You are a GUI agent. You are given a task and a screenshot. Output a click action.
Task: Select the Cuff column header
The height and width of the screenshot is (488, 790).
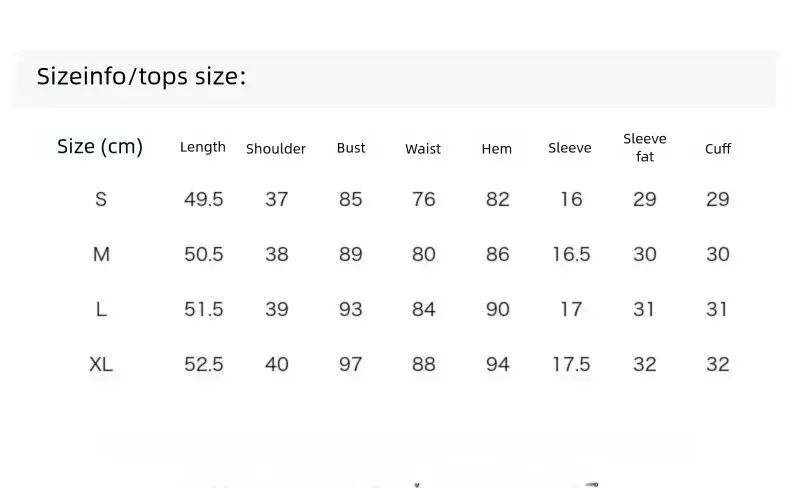pyautogui.click(x=717, y=149)
